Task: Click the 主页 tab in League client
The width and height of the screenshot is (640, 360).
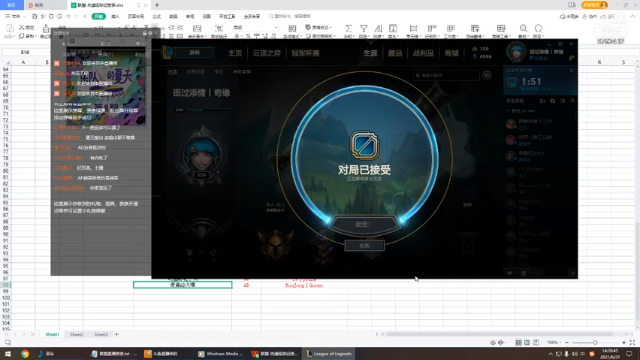Action: click(235, 53)
